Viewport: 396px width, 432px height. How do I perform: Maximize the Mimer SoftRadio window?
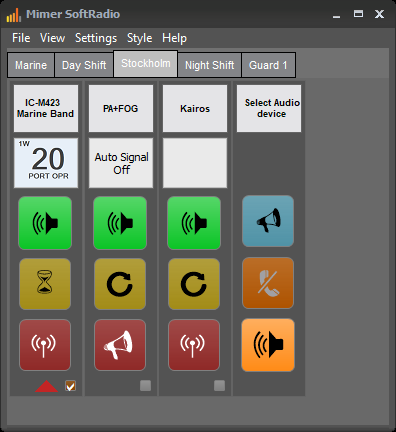(358, 14)
